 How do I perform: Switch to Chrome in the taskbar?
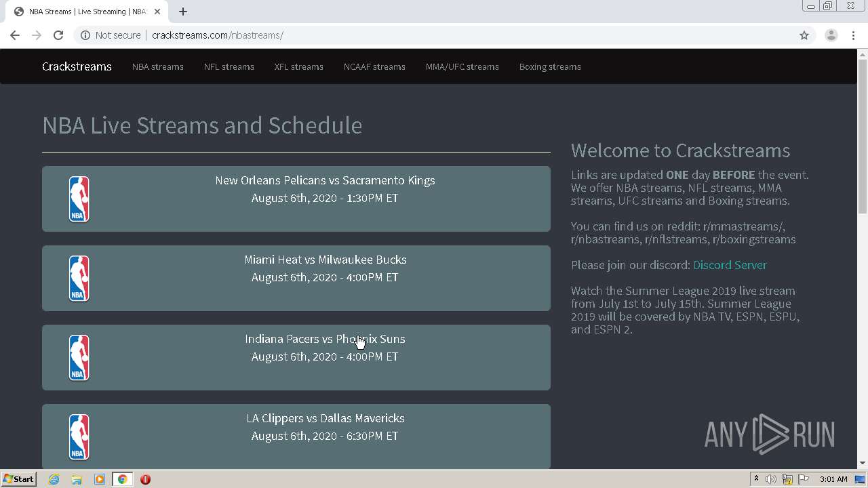coord(123,479)
